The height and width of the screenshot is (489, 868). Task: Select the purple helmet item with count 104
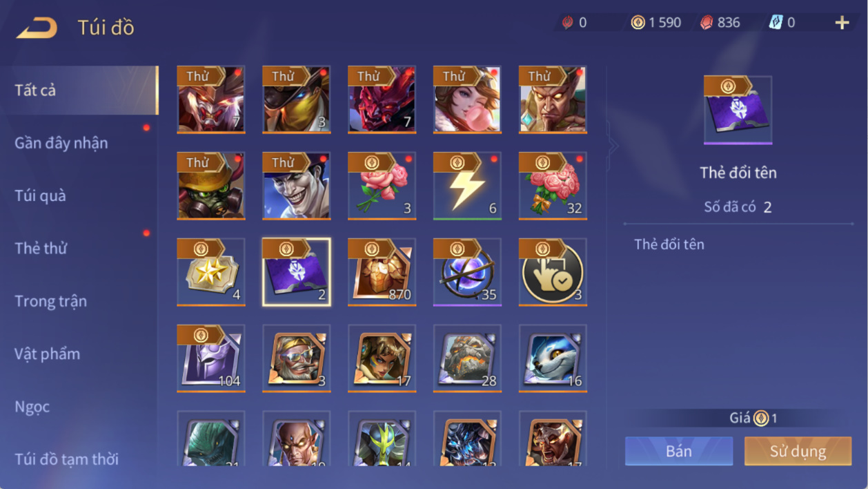coord(210,358)
